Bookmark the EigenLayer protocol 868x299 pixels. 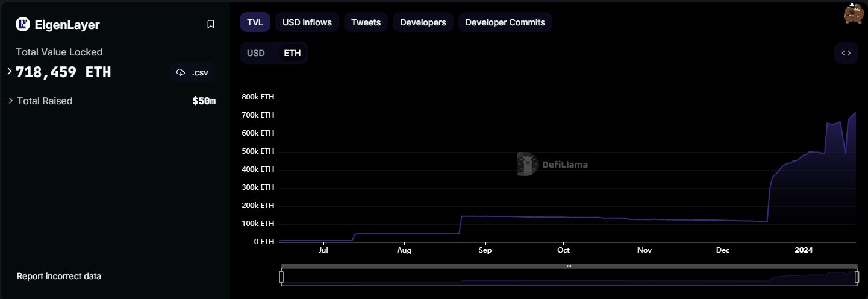click(211, 24)
